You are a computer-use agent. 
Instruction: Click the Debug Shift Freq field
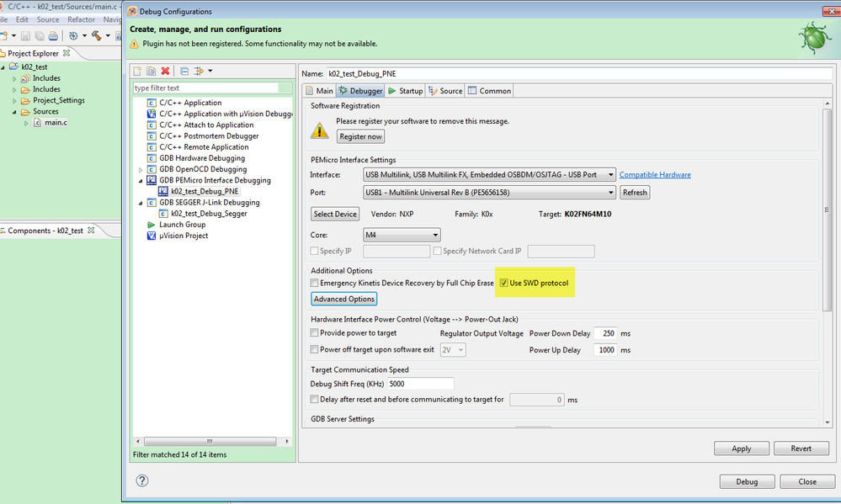(x=421, y=384)
